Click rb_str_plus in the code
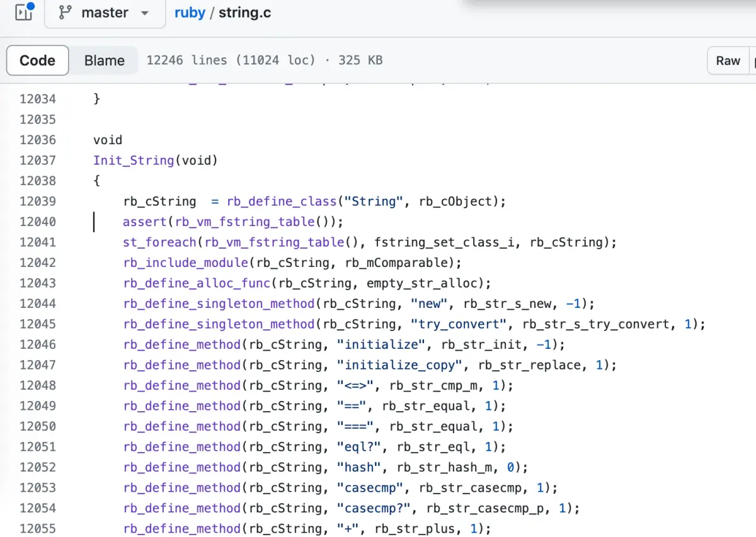The image size is (756, 537). click(415, 529)
